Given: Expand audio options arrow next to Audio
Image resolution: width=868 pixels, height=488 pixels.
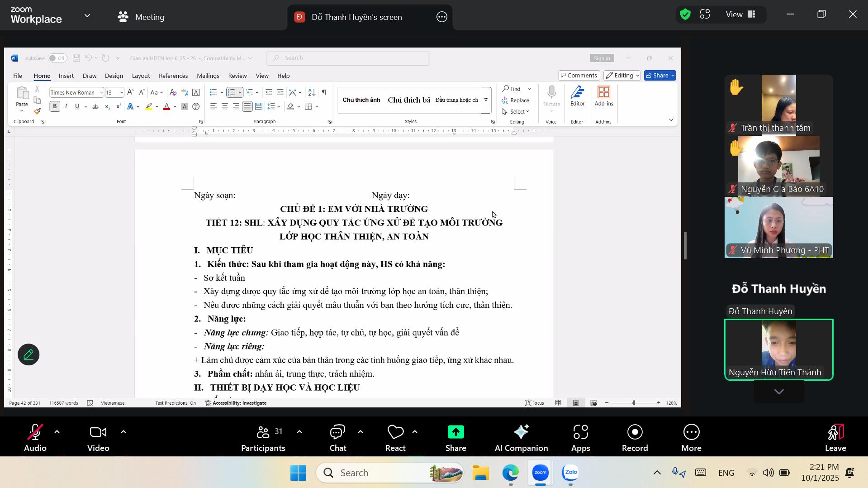Looking at the screenshot, I should click(x=57, y=432).
